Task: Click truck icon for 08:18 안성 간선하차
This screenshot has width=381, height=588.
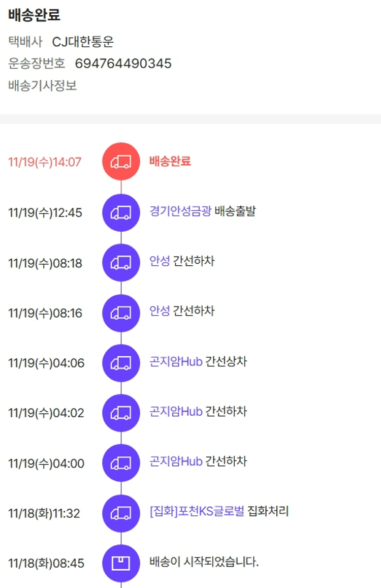Action: [x=121, y=262]
